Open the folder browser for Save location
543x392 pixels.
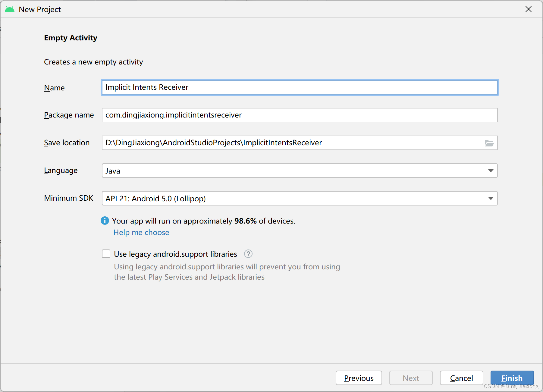pos(490,143)
